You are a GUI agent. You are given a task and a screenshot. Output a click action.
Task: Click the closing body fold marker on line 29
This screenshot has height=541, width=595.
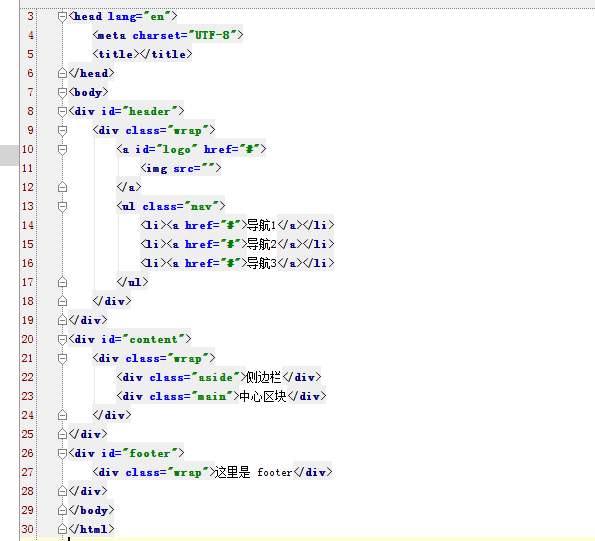63,510
